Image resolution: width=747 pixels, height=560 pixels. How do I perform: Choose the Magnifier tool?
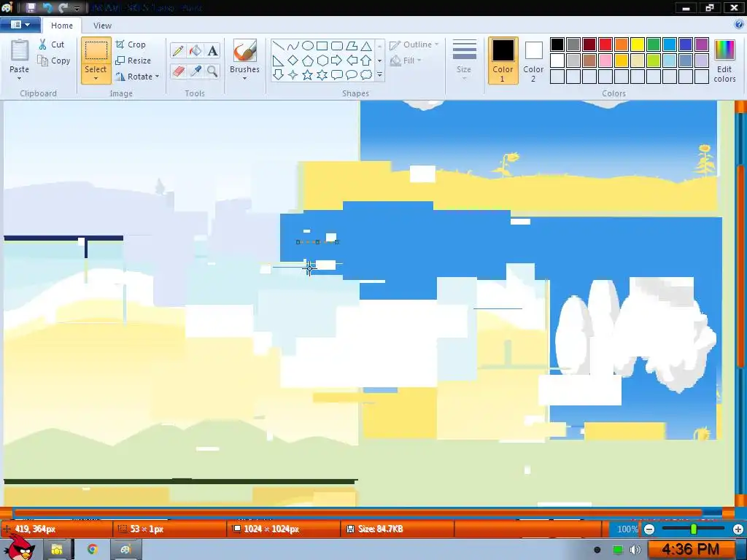212,71
